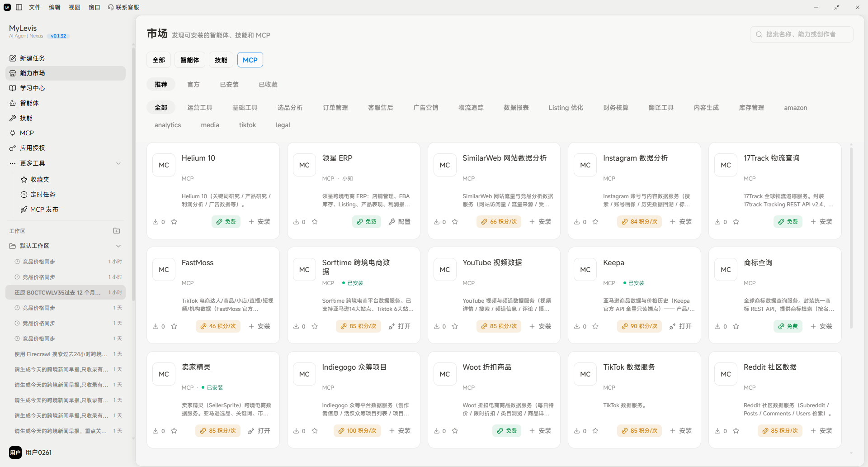Viewport: 868px width, 467px height.
Task: Install the Indiegogo 众筹项目 MCP
Action: (x=400, y=431)
